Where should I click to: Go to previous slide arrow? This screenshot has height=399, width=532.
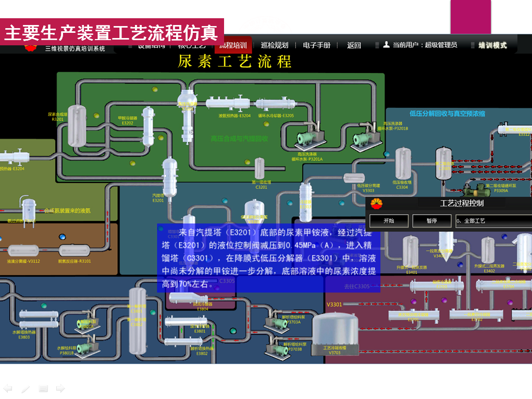[8, 388]
